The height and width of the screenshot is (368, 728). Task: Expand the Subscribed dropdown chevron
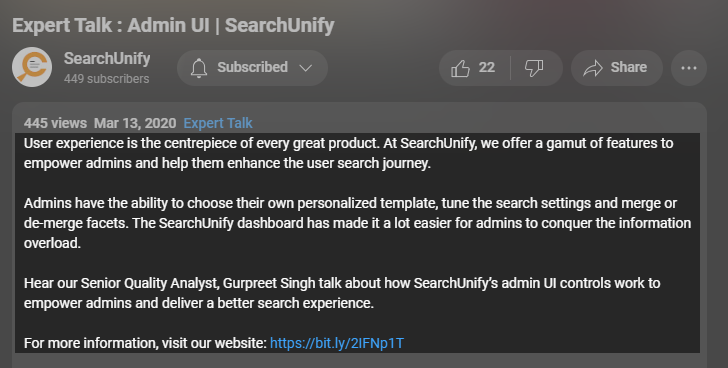(x=306, y=68)
